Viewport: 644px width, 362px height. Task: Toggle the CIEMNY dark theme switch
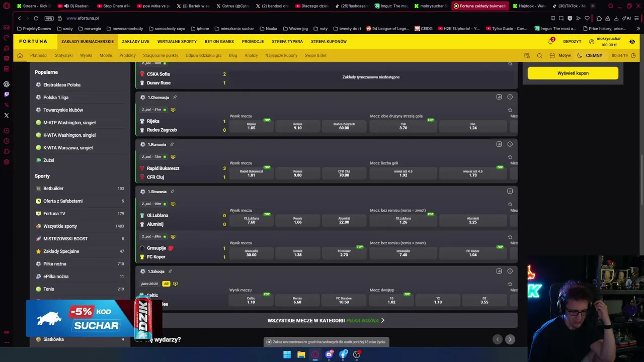pyautogui.click(x=590, y=55)
